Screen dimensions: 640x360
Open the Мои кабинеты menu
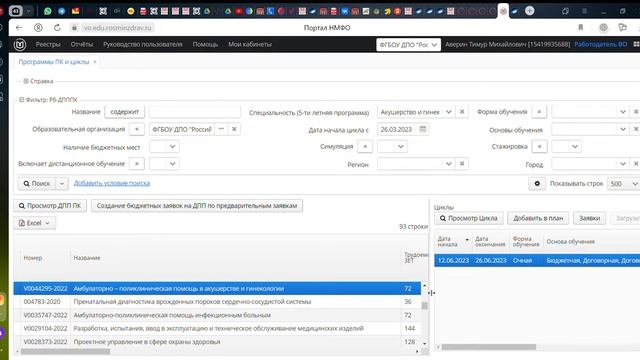pyautogui.click(x=250, y=44)
